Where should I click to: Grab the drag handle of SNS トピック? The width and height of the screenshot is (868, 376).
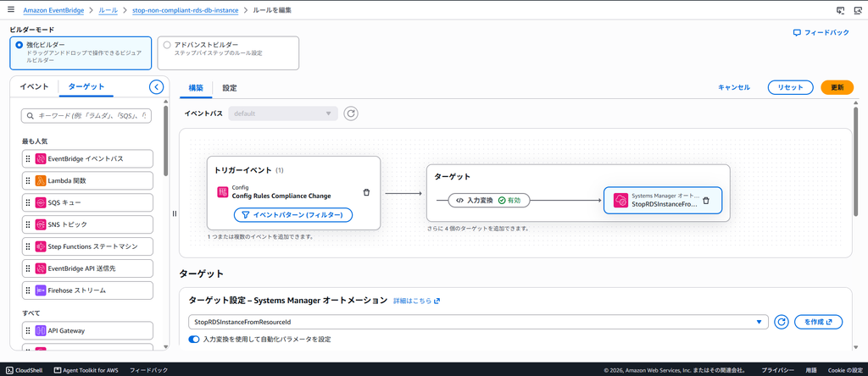click(x=28, y=224)
